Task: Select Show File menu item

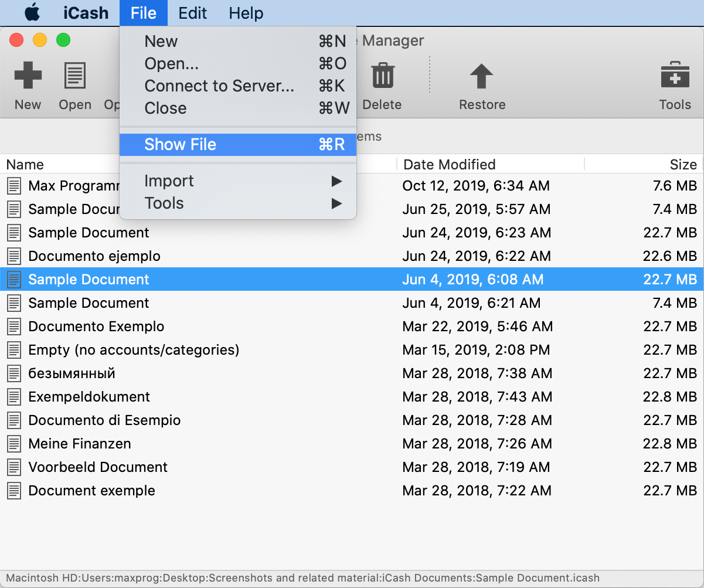Action: pos(238,144)
